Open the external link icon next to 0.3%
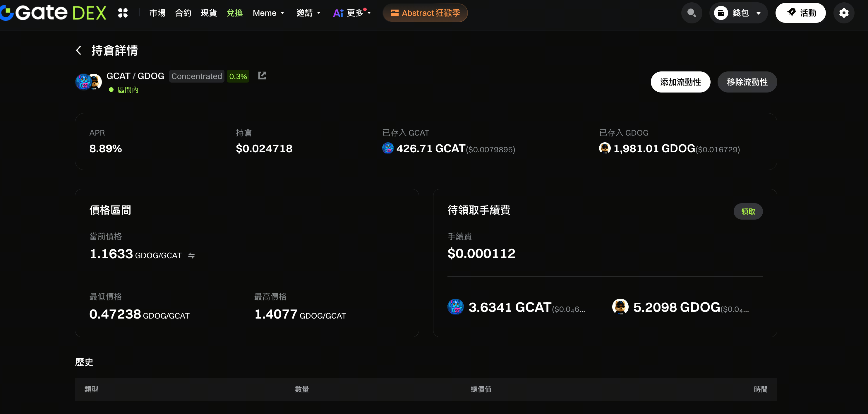This screenshot has width=868, height=414. pyautogui.click(x=262, y=76)
